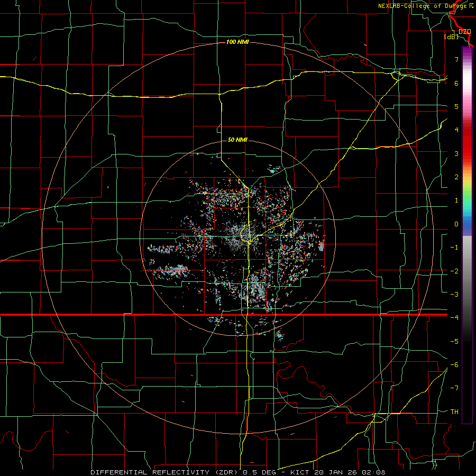Click the 2 value on the scale
The height and width of the screenshot is (476, 476).
(x=456, y=177)
